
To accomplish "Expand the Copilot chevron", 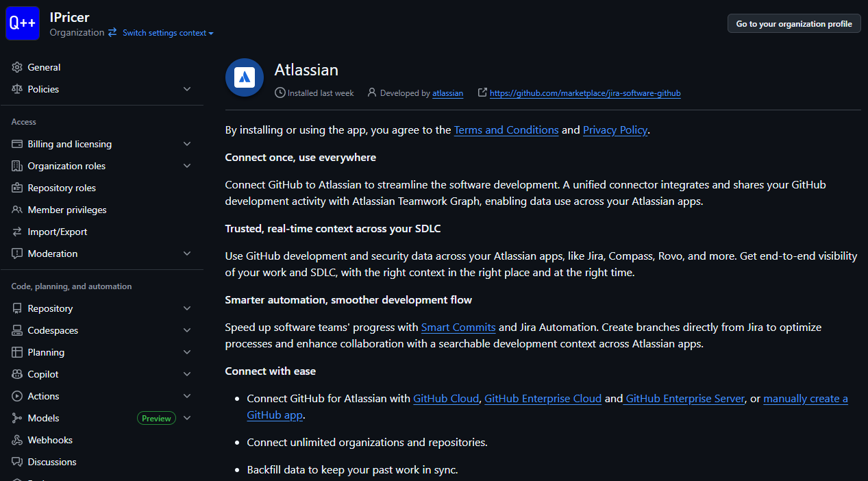I will 187,374.
